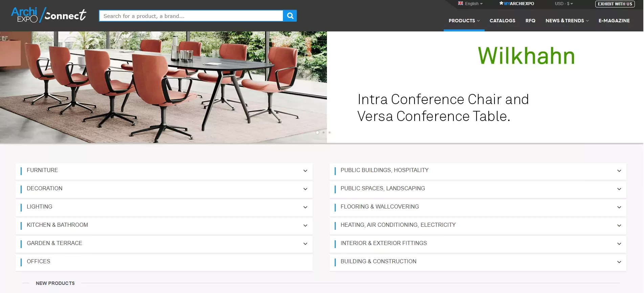Click the PUBLIC SPACES, LANDSCAPING label

coord(383,188)
